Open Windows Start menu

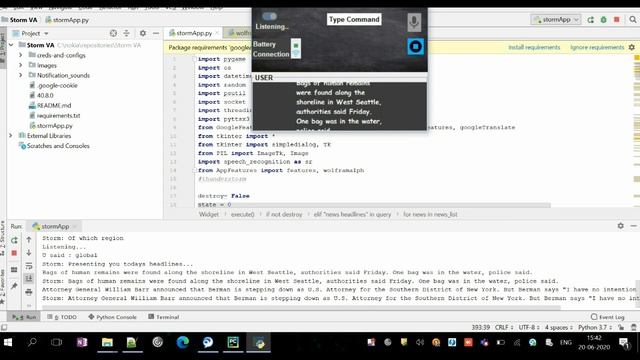(8, 342)
